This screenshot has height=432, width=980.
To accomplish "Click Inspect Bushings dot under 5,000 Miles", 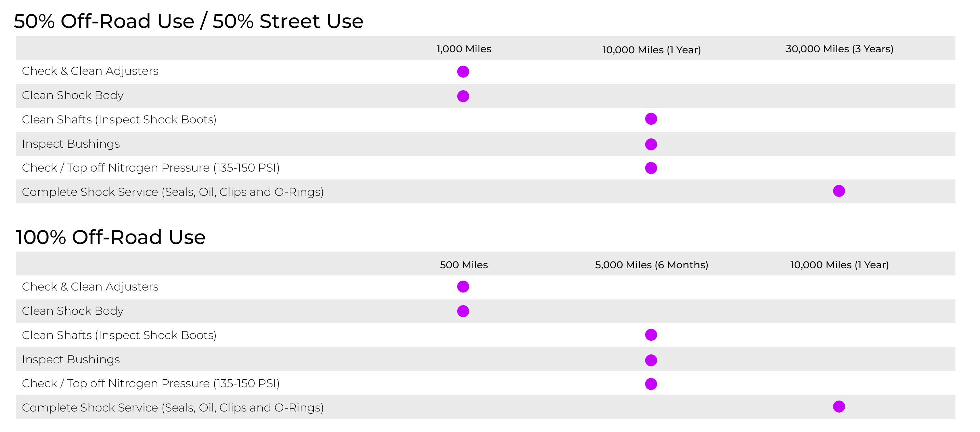I will coord(651,360).
